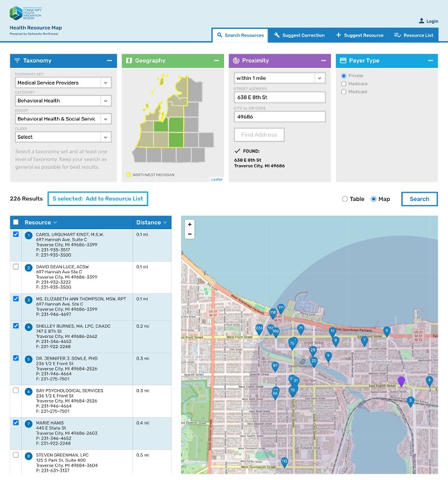Switch results view to Table
448x480 pixels.
[345, 199]
